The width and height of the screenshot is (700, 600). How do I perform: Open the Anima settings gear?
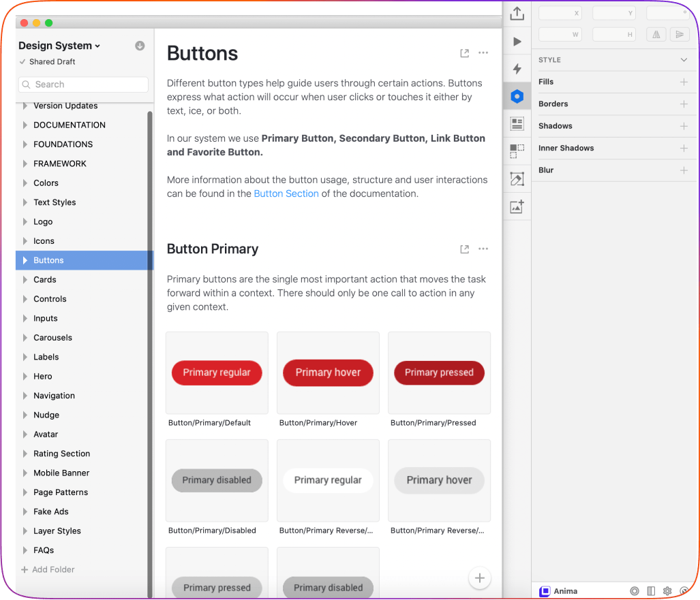point(667,591)
